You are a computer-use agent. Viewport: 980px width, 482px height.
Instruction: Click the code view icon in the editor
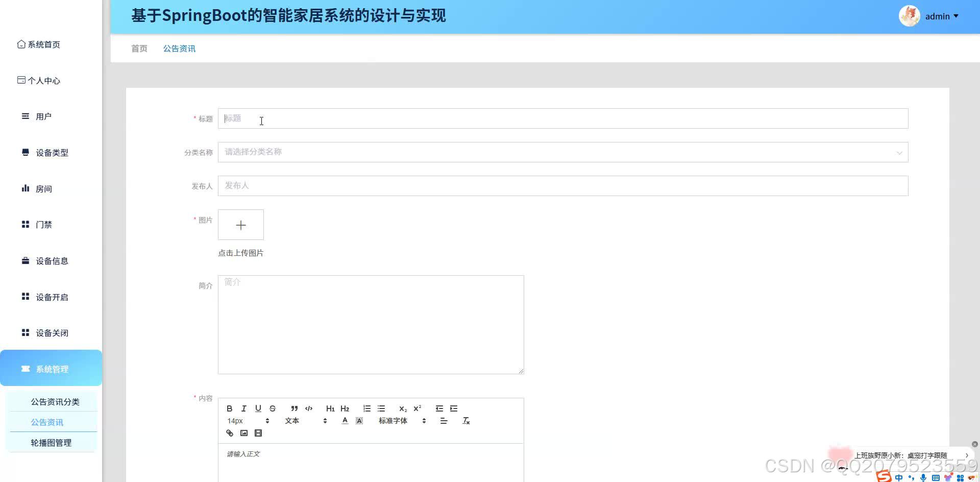[x=309, y=408]
